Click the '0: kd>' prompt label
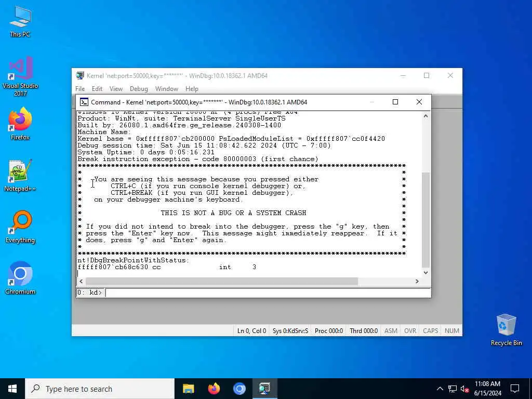The image size is (532, 399). [x=89, y=292]
